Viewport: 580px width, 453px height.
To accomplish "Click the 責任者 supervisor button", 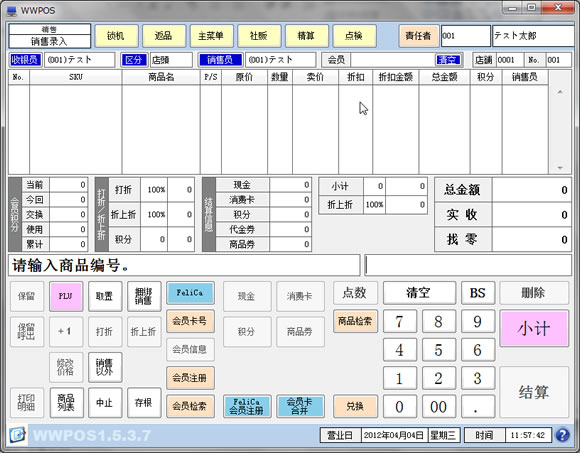I will [x=419, y=36].
